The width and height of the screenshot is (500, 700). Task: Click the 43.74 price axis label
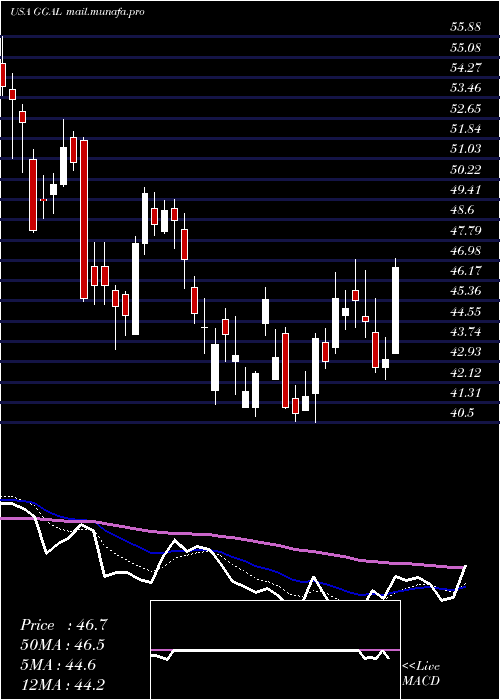coord(466,332)
